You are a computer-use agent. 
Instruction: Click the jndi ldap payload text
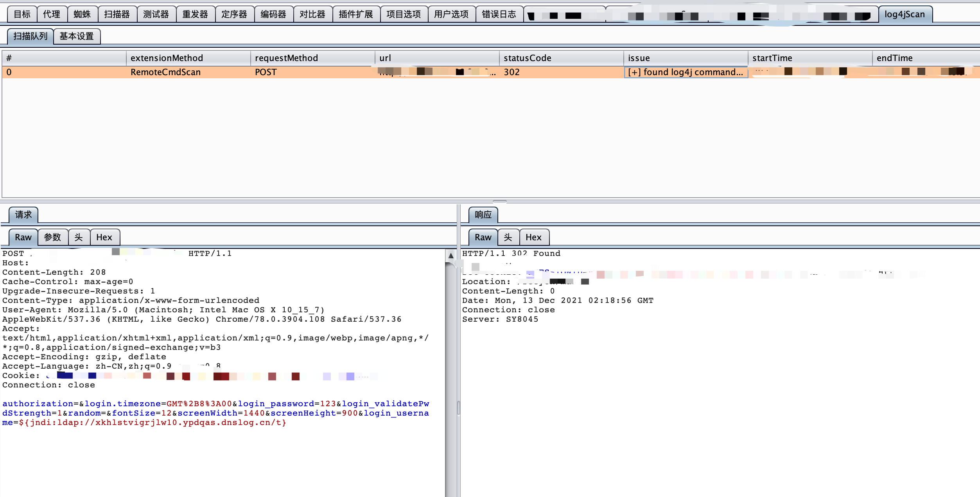coord(153,423)
